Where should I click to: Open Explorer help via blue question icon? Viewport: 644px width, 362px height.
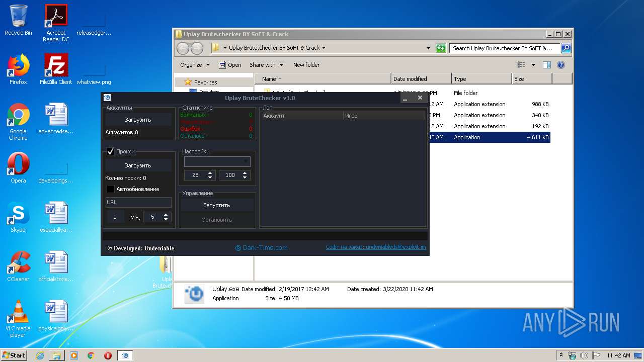click(561, 65)
